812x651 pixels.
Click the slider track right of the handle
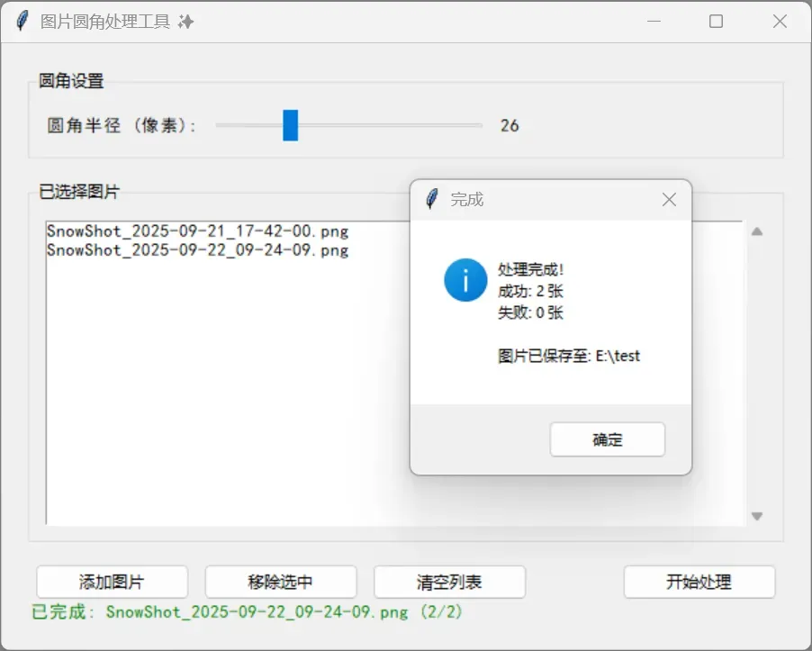391,125
